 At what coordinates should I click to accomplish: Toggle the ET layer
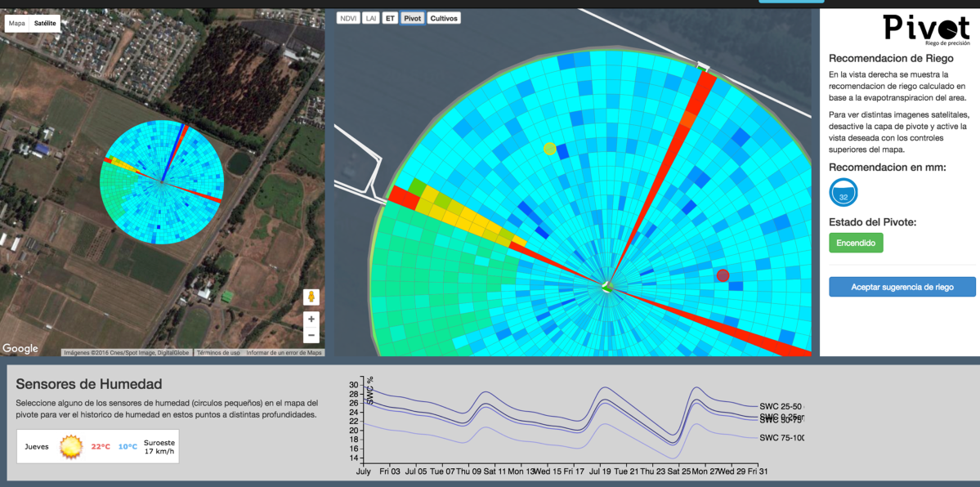point(390,18)
